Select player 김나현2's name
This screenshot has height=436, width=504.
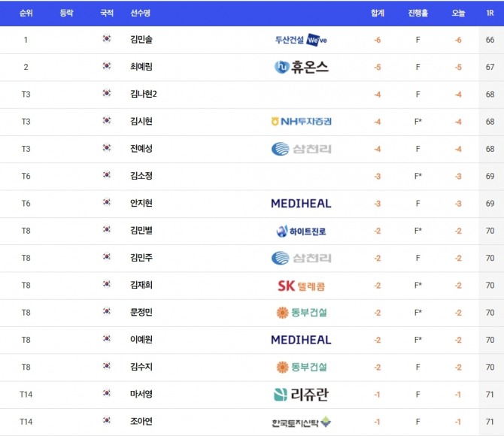[x=143, y=94]
